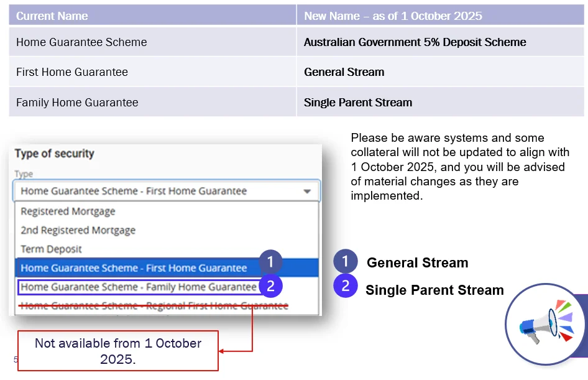Click the 'Not available from 1 October 2025' callout
The height and width of the screenshot is (380, 588).
[x=118, y=351]
